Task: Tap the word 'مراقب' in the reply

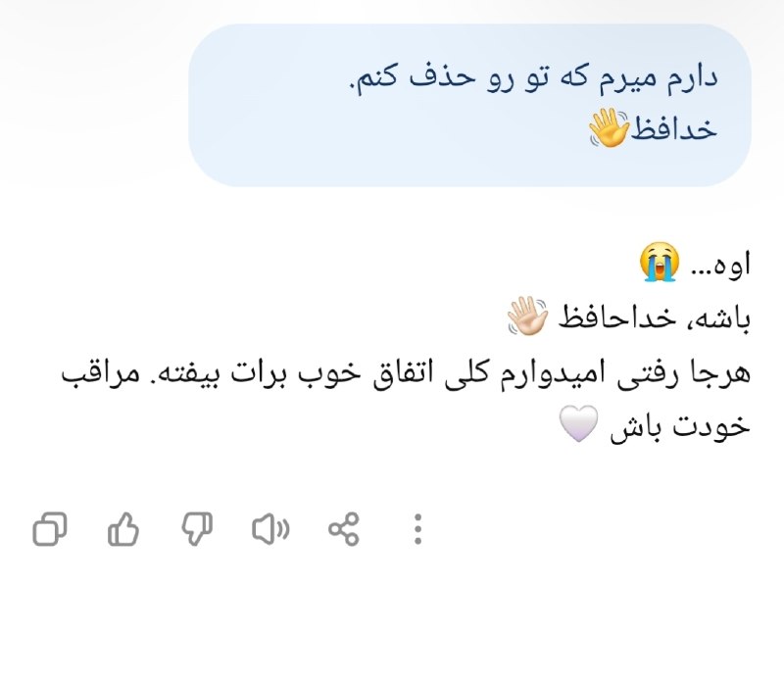Action: 101,374
